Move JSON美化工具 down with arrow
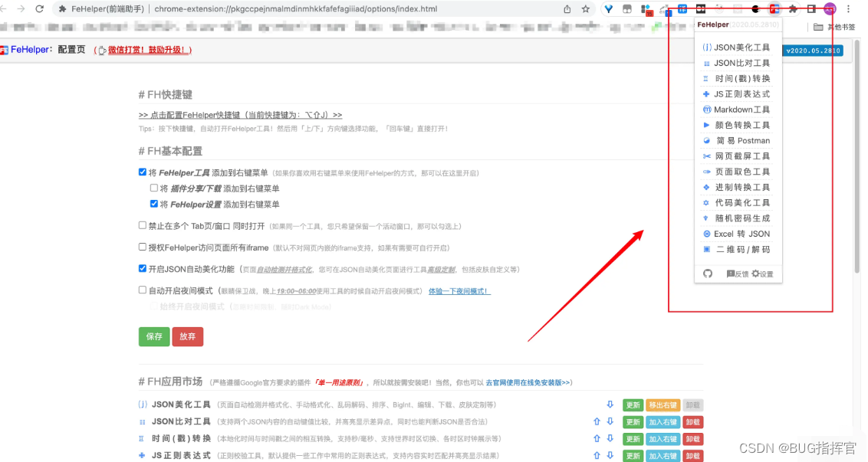Image resolution: width=868 pixels, height=462 pixels. pyautogui.click(x=610, y=405)
